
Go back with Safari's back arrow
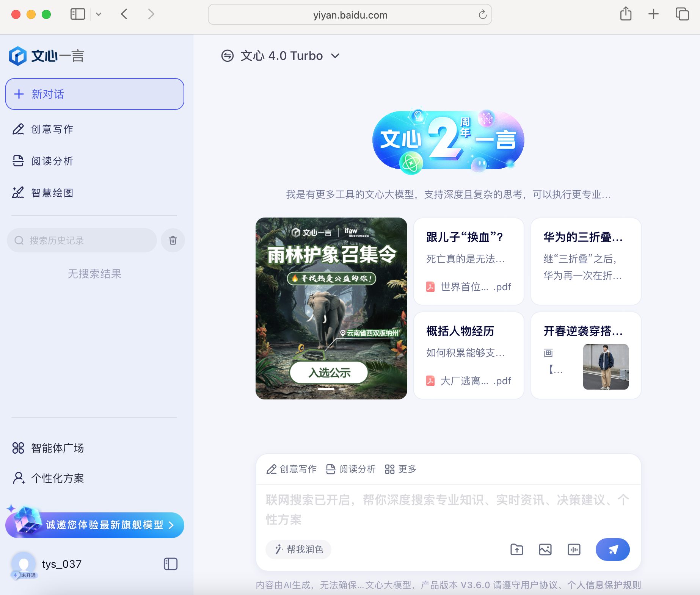click(124, 14)
